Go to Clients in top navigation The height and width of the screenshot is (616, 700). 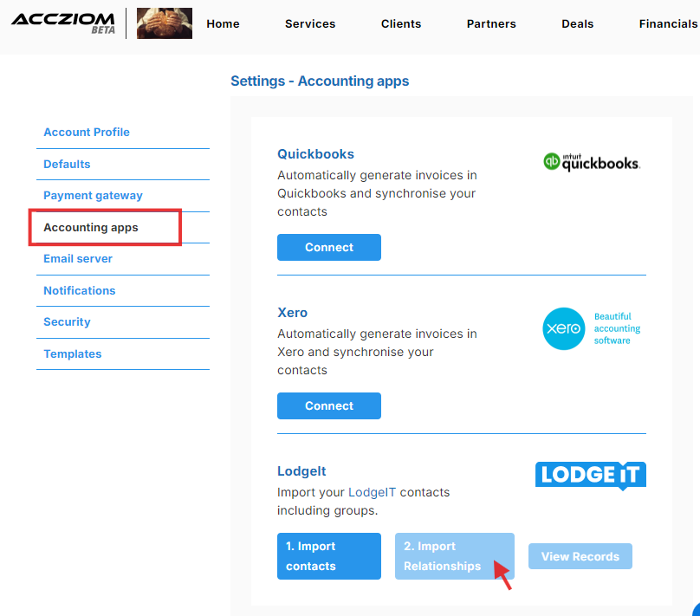point(401,23)
